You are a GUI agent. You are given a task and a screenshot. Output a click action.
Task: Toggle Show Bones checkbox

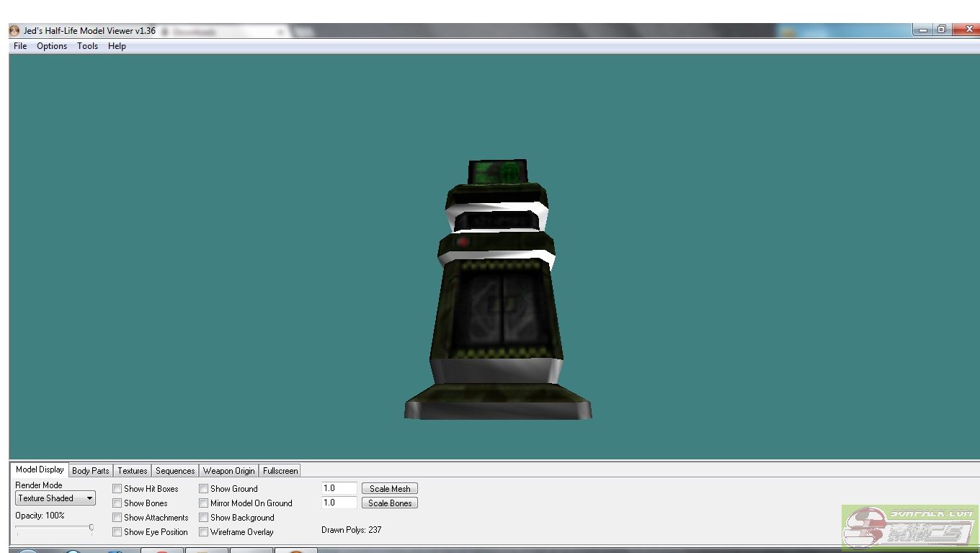point(117,503)
